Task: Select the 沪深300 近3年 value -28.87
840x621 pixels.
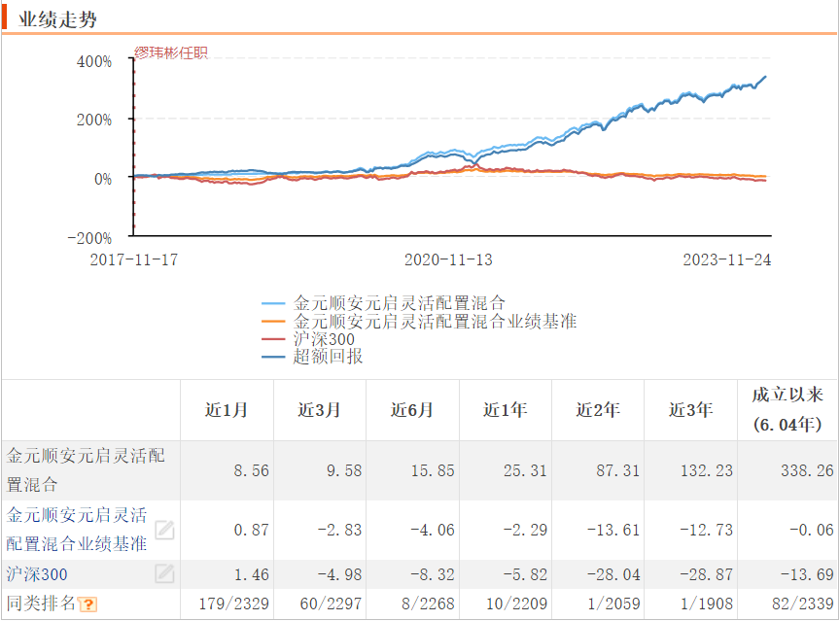Action: coord(706,574)
